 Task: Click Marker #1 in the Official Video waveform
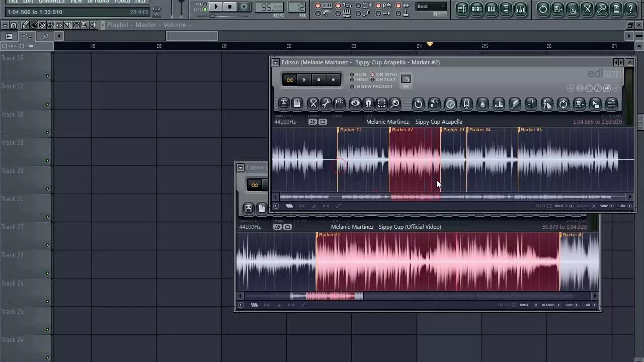[x=328, y=235]
